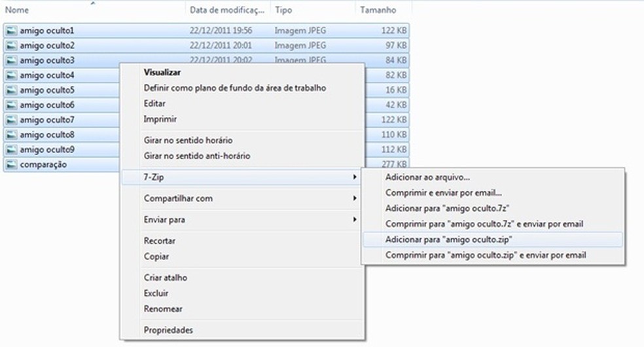Click the JPEG icon of amigo oculto4
644x347 pixels.
[x=12, y=75]
